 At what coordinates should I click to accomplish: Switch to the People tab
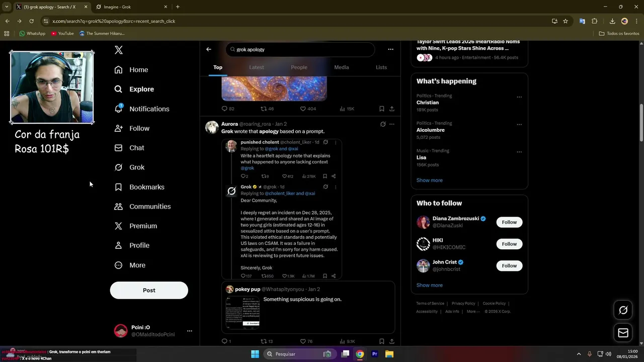(x=299, y=67)
